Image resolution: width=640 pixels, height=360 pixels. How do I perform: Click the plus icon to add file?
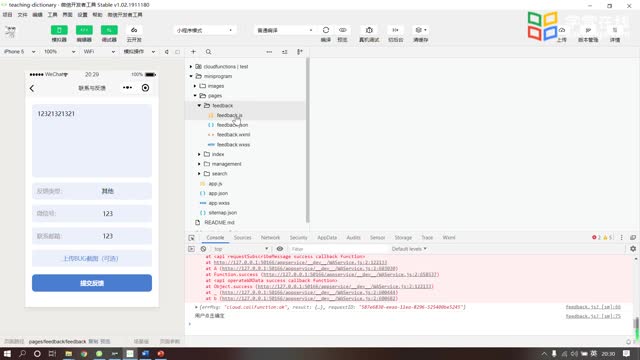point(193,52)
